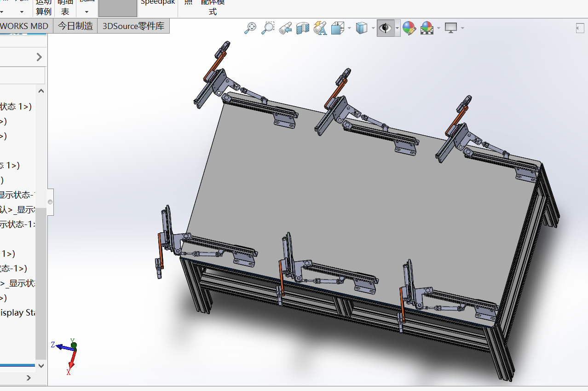Screen dimensions: 588x391
Task: Select the tree row ending '_显示状' near the bottom
Action: 17,283
